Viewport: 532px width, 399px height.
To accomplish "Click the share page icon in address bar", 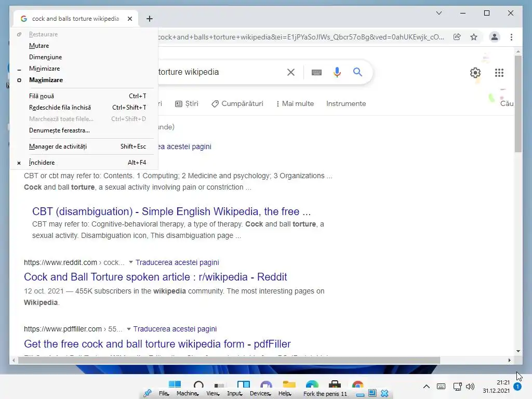I will (457, 37).
